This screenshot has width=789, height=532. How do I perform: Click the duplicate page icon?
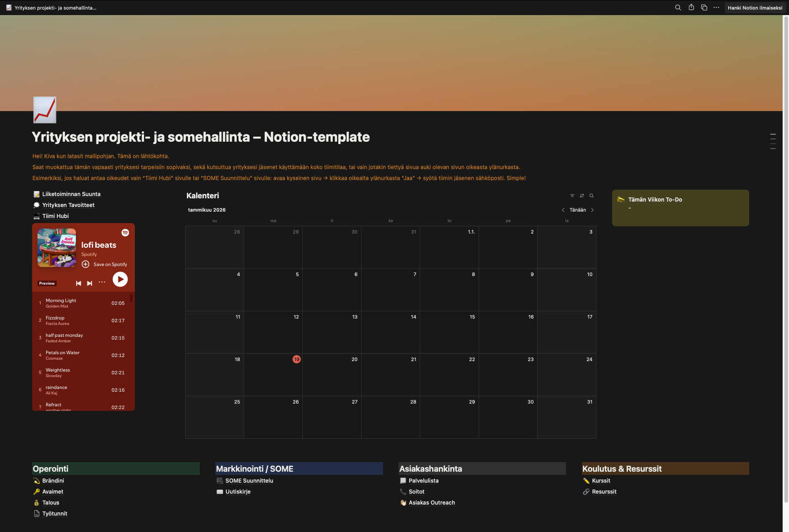click(704, 7)
